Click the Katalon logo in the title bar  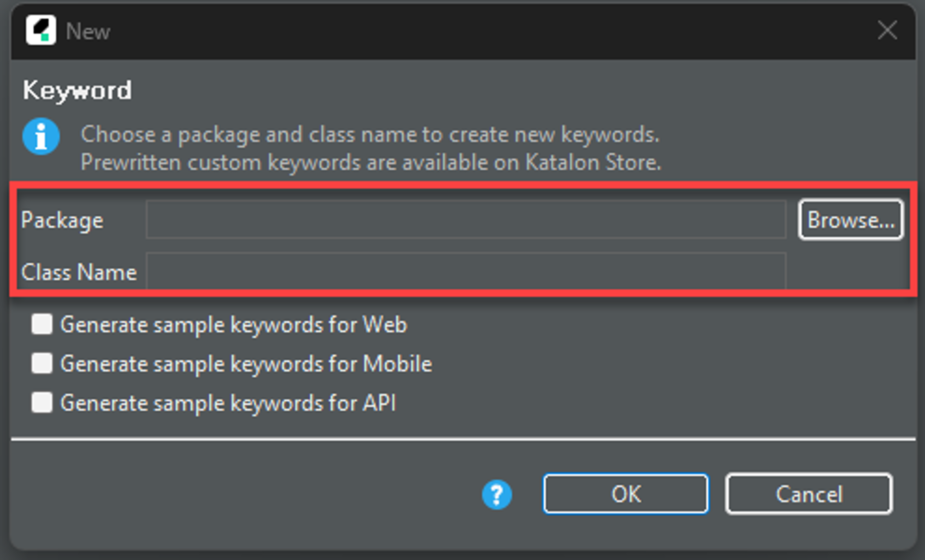[41, 30]
